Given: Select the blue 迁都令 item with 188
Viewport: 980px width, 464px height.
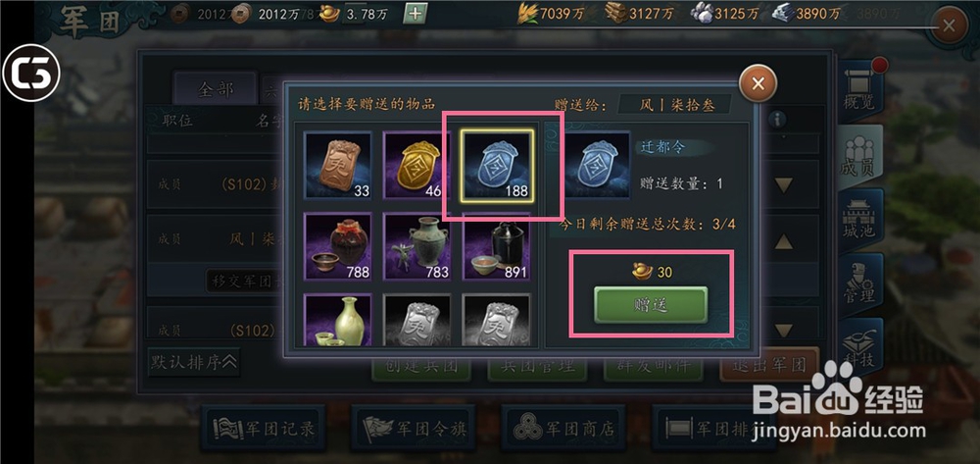Looking at the screenshot, I should pos(497,167).
